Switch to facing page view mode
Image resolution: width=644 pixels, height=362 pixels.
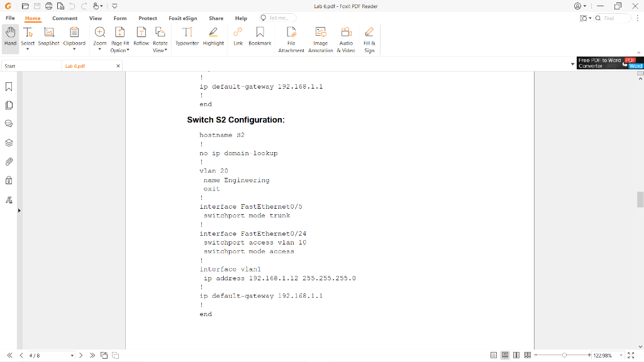[x=516, y=355]
